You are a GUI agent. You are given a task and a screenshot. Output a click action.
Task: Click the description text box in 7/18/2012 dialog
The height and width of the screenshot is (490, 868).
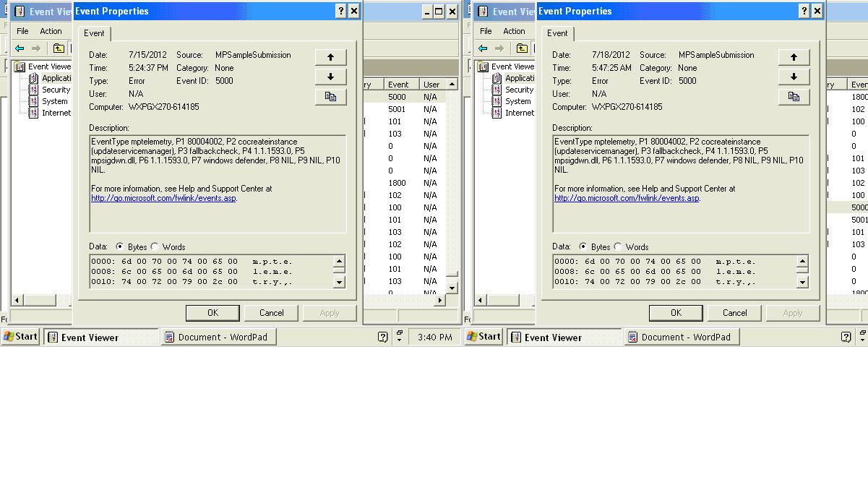click(681, 184)
